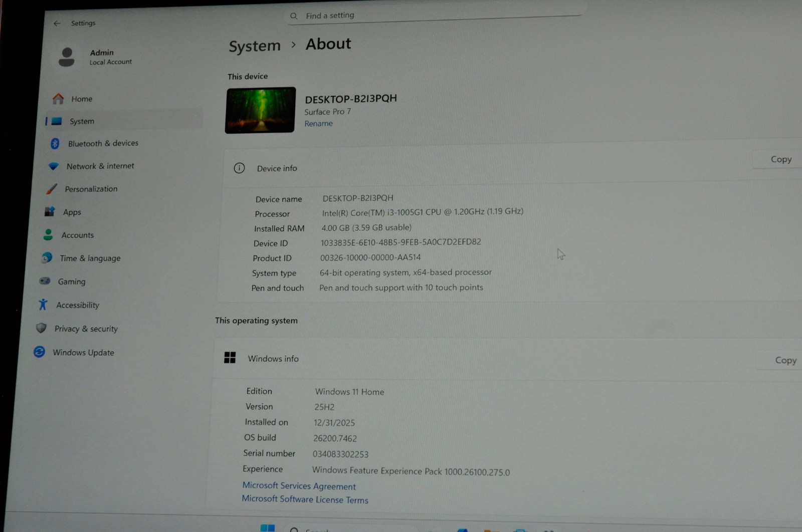Click the Device info circle icon
The height and width of the screenshot is (532, 802).
[240, 168]
